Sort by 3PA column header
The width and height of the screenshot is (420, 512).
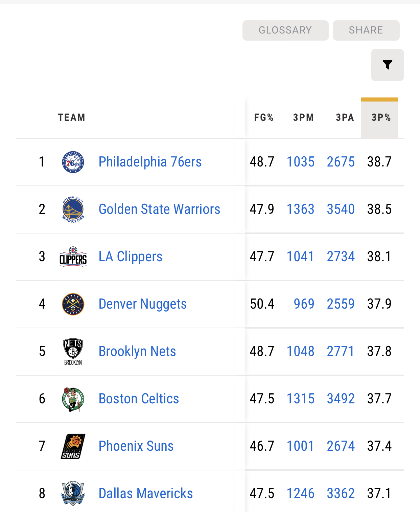coord(345,117)
